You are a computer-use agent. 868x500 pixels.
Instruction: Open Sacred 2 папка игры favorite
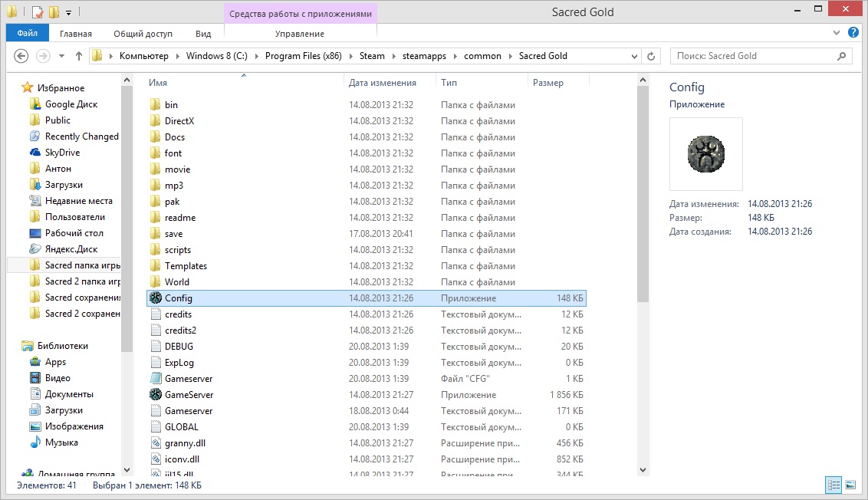point(74,281)
